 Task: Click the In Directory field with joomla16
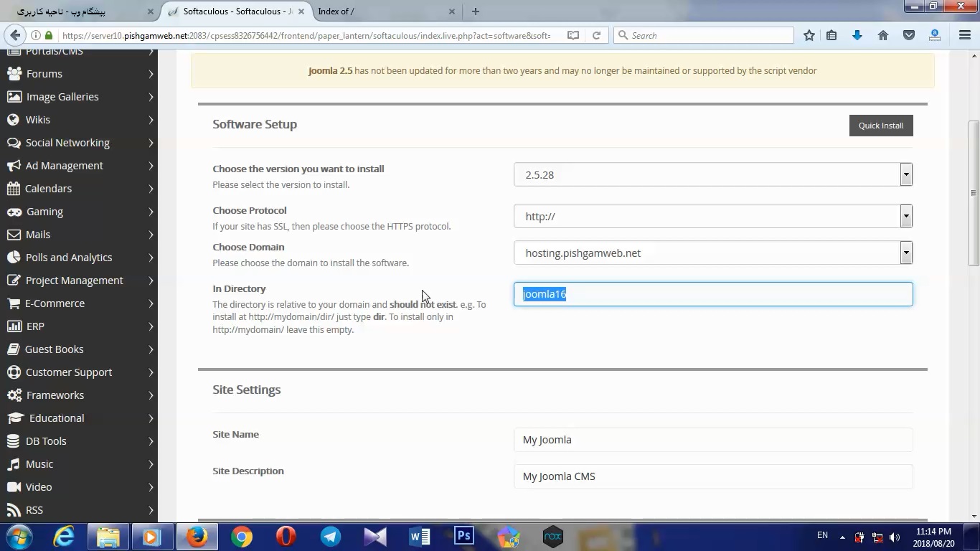713,294
